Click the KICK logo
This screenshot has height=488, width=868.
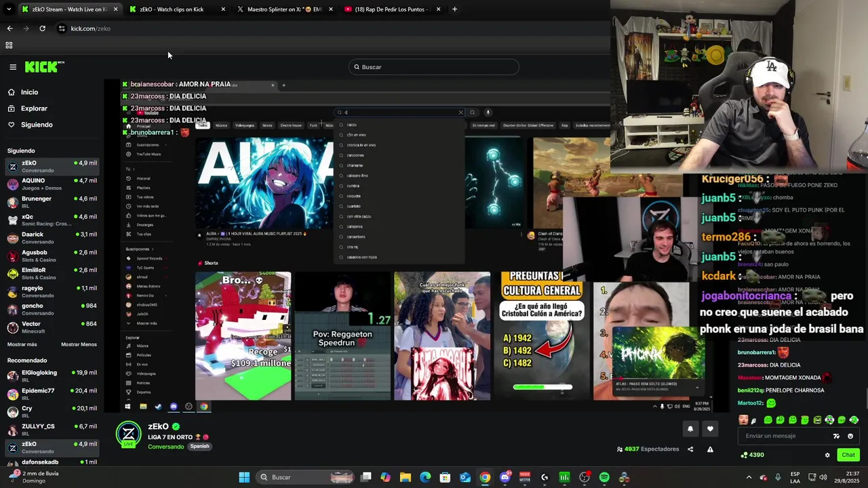(44, 66)
